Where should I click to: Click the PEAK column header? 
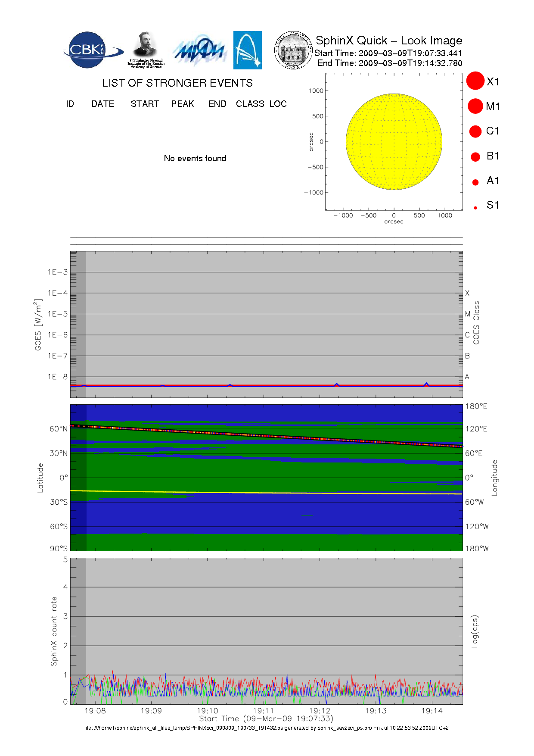(x=183, y=104)
